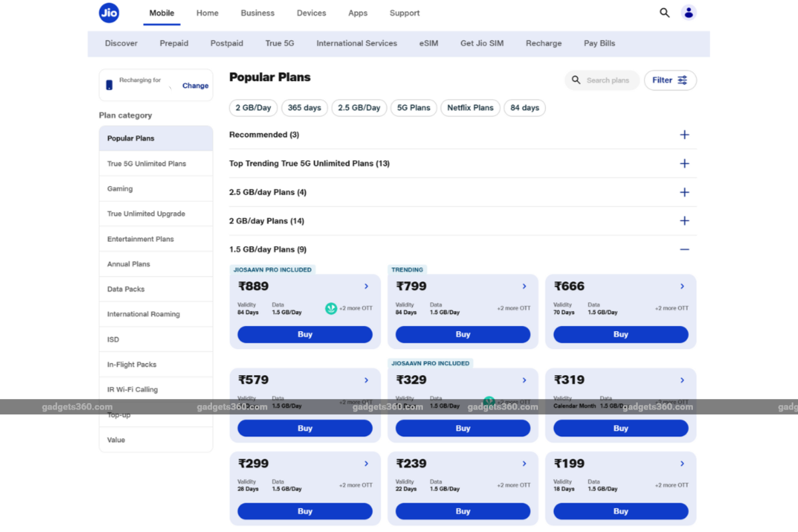This screenshot has height=532, width=798.
Task: Open the search magnifier icon in header
Action: (664, 13)
